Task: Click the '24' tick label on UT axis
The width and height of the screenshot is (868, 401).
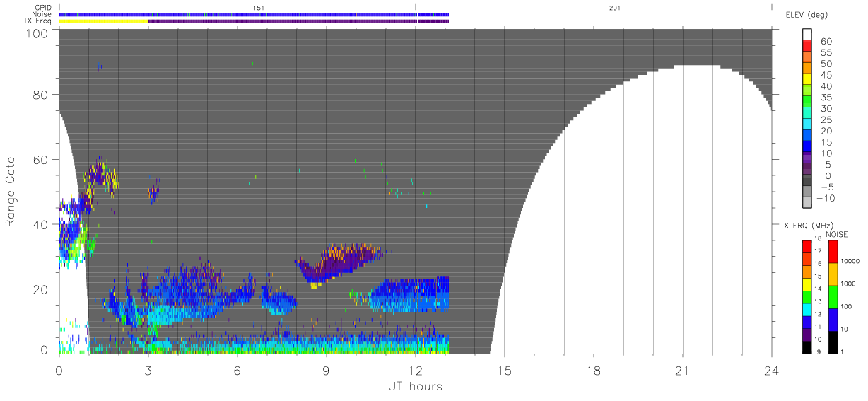Action: [x=771, y=370]
